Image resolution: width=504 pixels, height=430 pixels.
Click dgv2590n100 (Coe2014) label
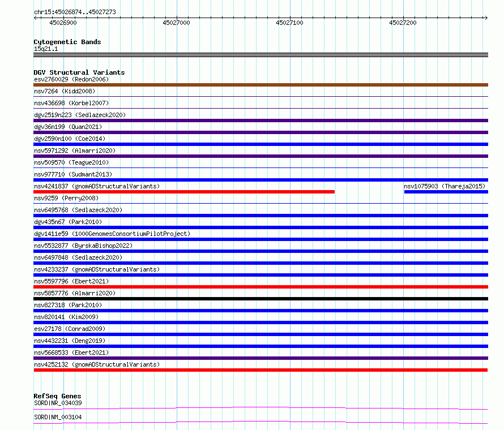click(70, 139)
